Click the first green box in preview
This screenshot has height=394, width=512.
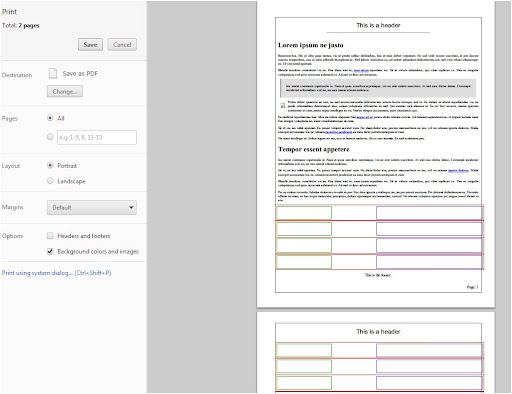point(304,213)
